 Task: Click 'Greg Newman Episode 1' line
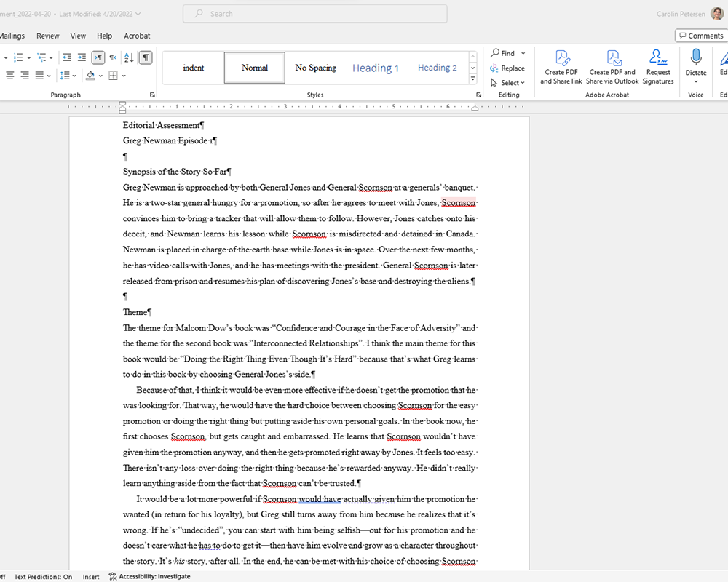[x=170, y=140]
